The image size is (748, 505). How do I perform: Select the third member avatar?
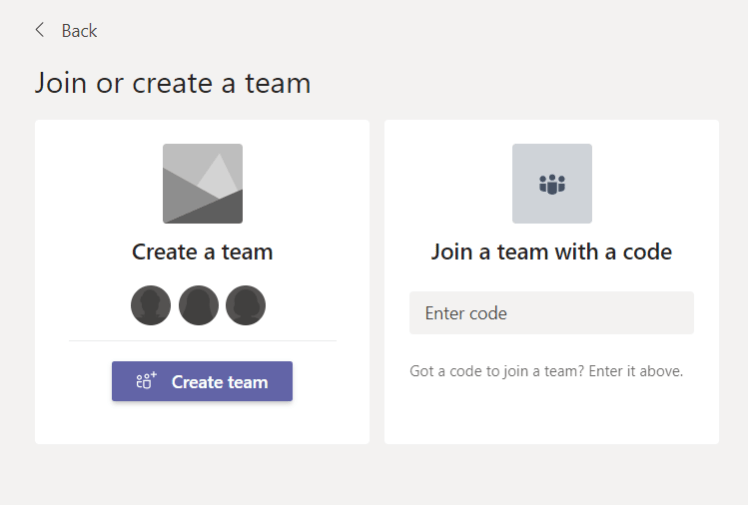click(x=245, y=305)
